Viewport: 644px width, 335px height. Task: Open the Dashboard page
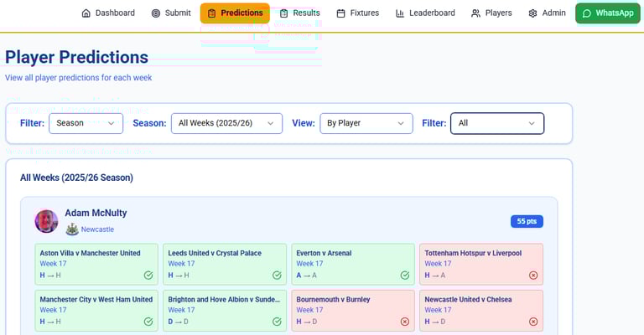tap(108, 13)
